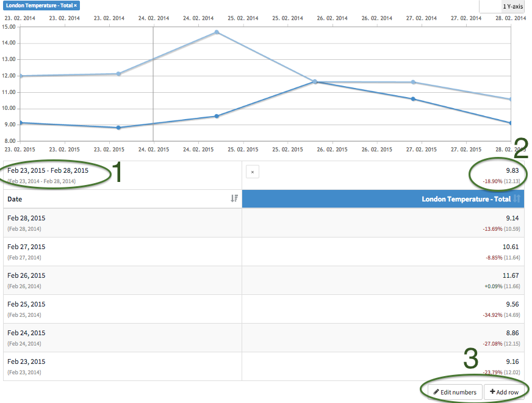This screenshot has width=532, height=403.
Task: Click the 2015 lowest data point near 8.86
Action: click(118, 128)
